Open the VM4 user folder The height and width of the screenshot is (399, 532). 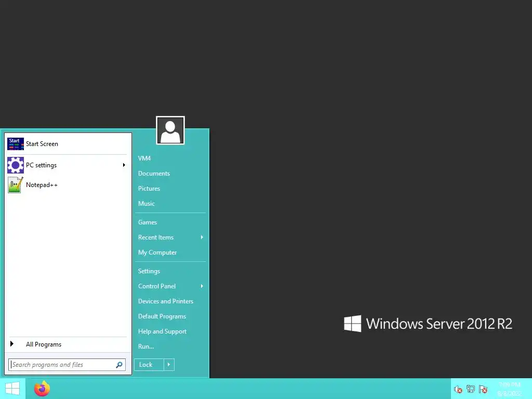pyautogui.click(x=144, y=158)
